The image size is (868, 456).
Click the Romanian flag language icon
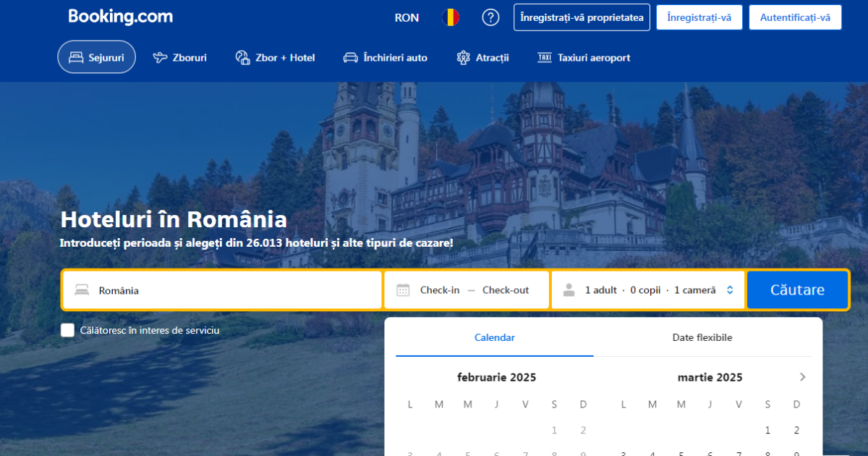pos(451,17)
